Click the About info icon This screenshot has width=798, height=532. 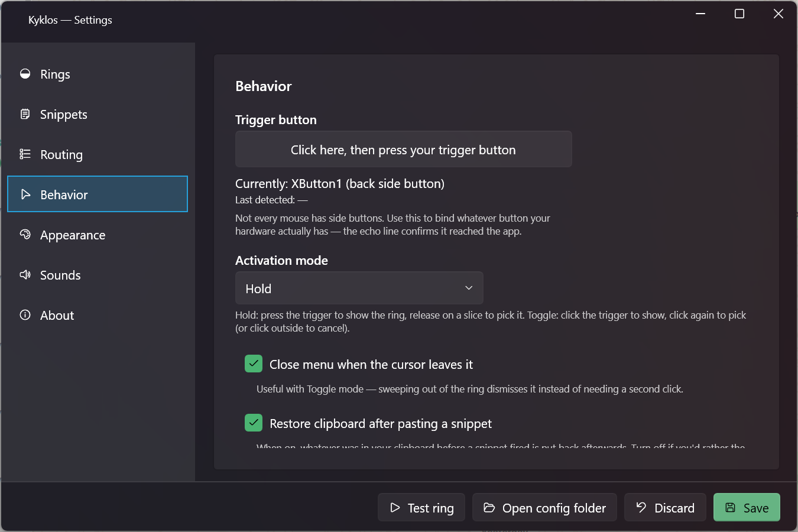point(25,315)
